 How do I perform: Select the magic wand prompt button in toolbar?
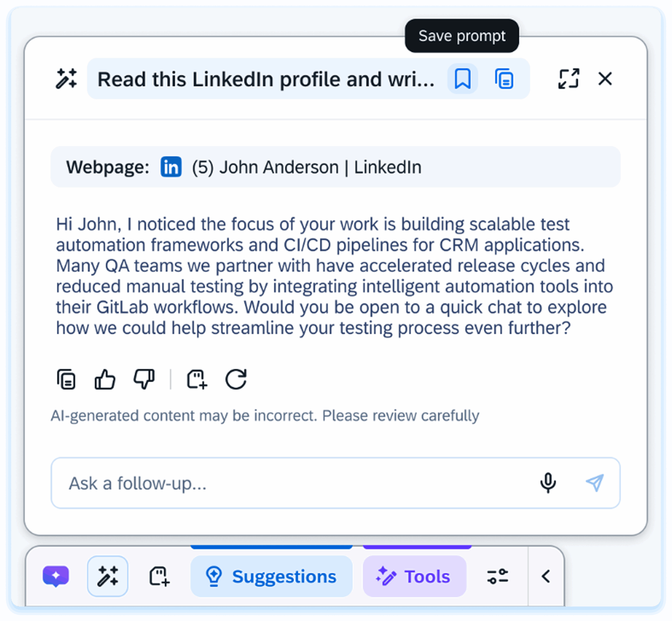(x=108, y=576)
